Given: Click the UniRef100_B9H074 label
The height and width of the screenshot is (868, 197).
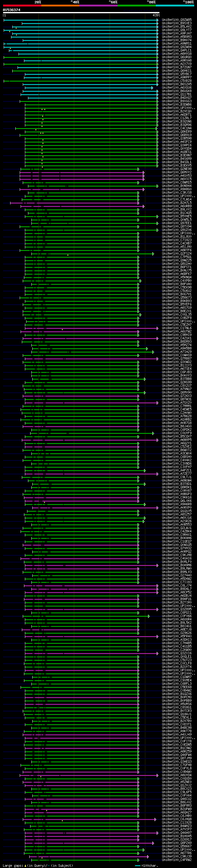Looking at the screenshot, I should (x=177, y=40).
